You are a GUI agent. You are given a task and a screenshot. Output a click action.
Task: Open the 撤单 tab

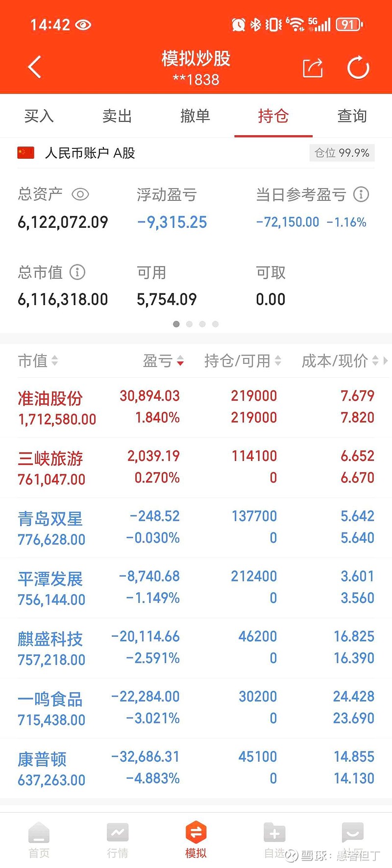point(196,116)
